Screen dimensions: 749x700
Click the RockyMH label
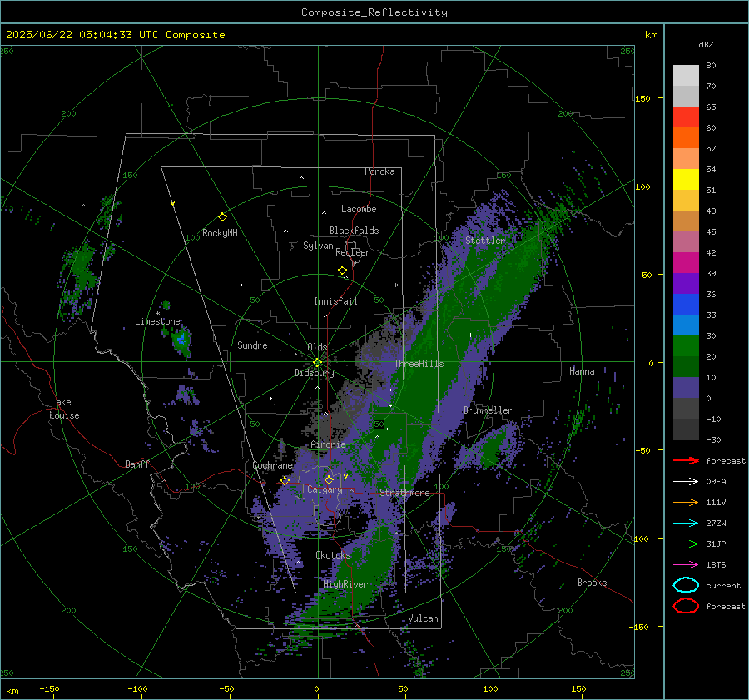click(x=220, y=233)
